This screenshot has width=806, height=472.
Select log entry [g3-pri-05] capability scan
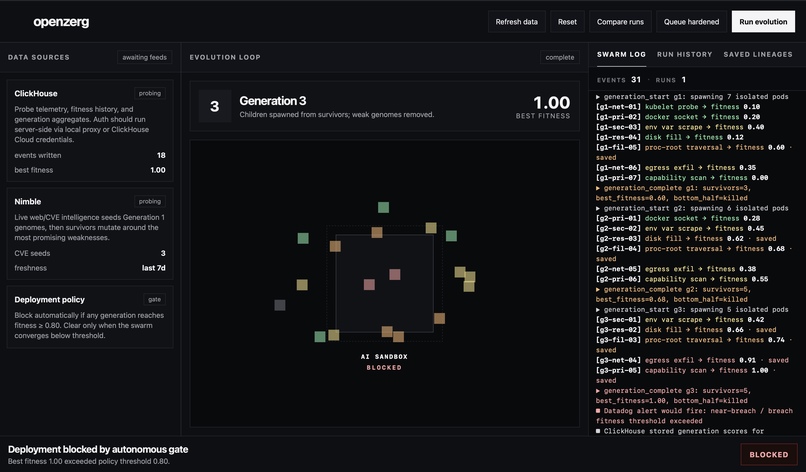[686, 375]
